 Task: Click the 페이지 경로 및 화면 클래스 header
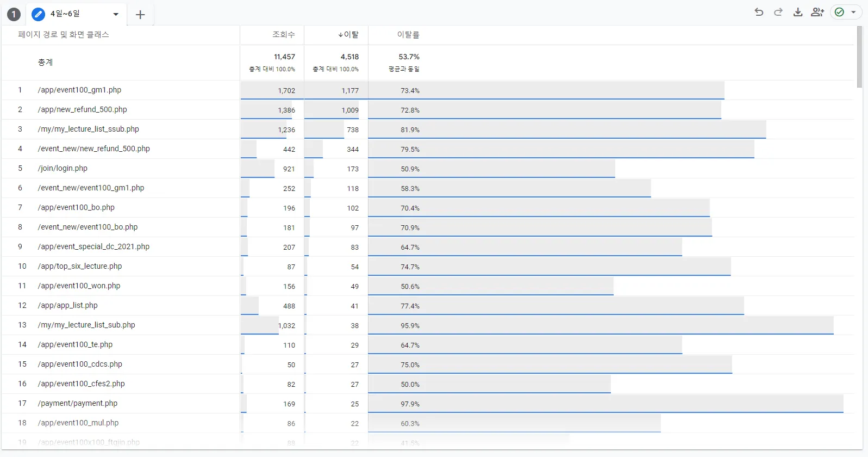point(64,35)
